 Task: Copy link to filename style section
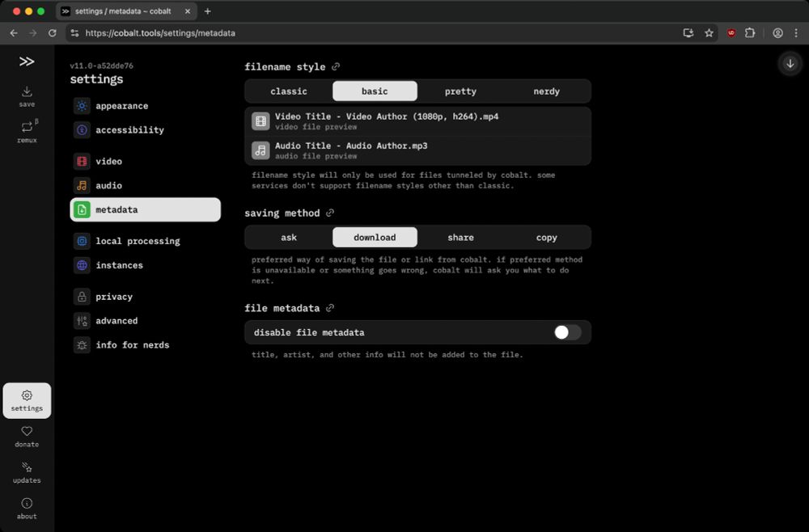(336, 66)
